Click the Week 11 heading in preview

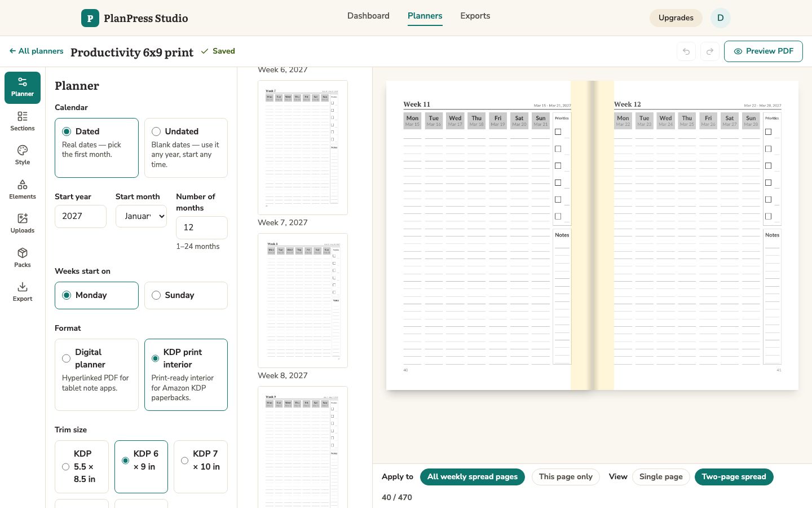(417, 104)
